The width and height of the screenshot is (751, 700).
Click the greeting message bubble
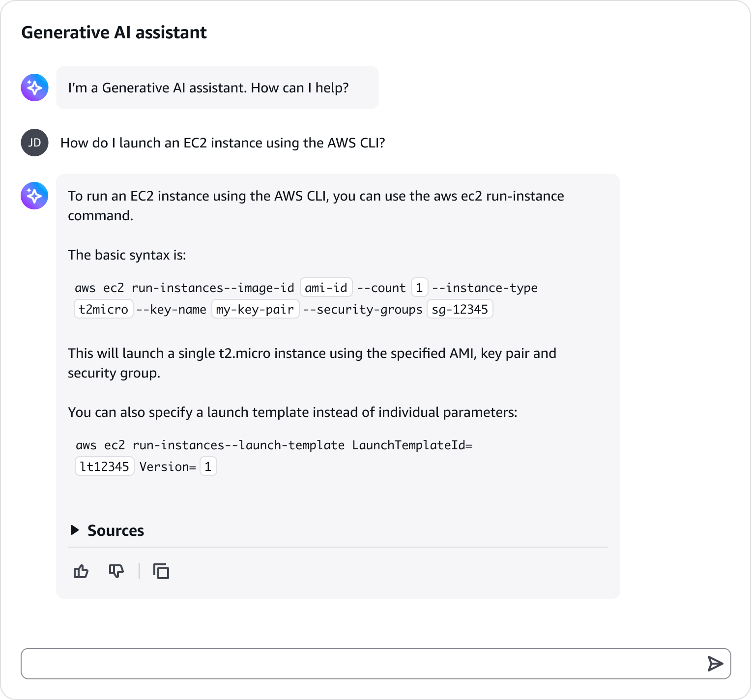[x=217, y=87]
